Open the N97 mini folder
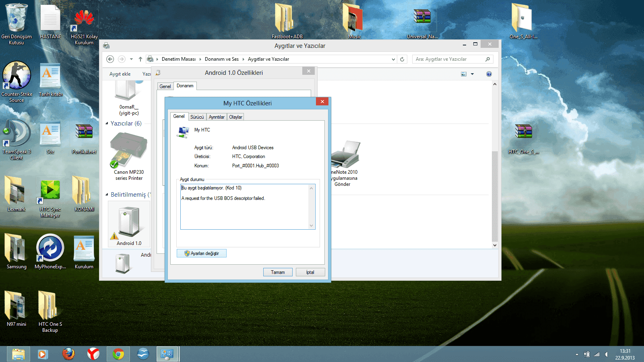This screenshot has height=362, width=644. click(17, 309)
